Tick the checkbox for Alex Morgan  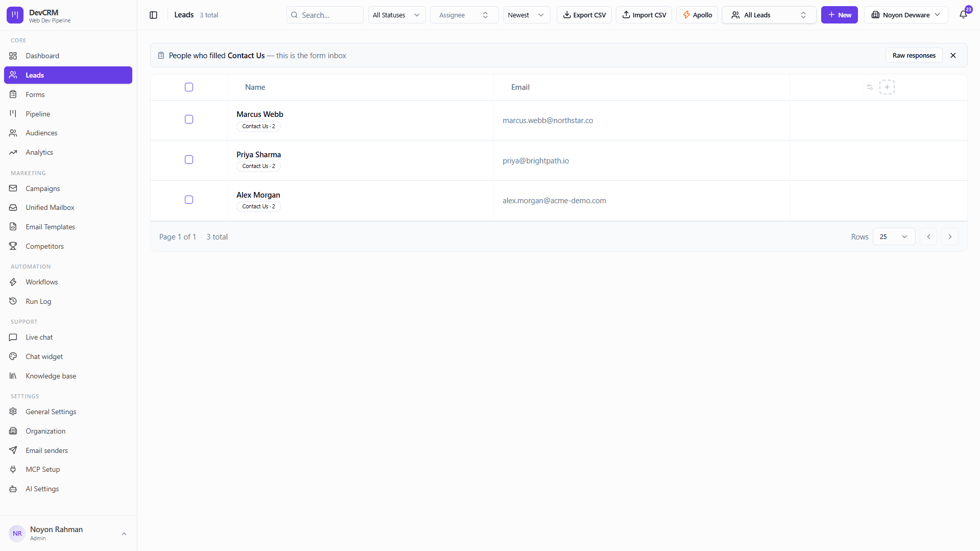coord(189,200)
